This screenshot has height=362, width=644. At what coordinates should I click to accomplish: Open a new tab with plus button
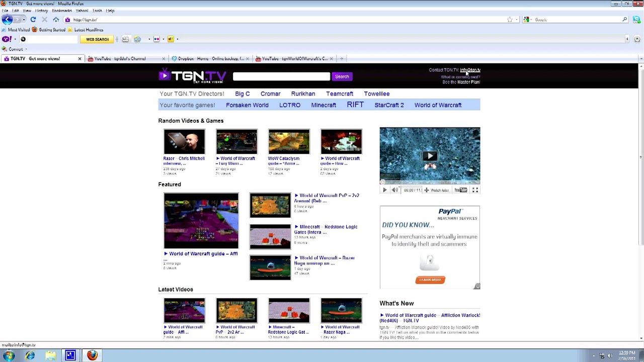(342, 59)
